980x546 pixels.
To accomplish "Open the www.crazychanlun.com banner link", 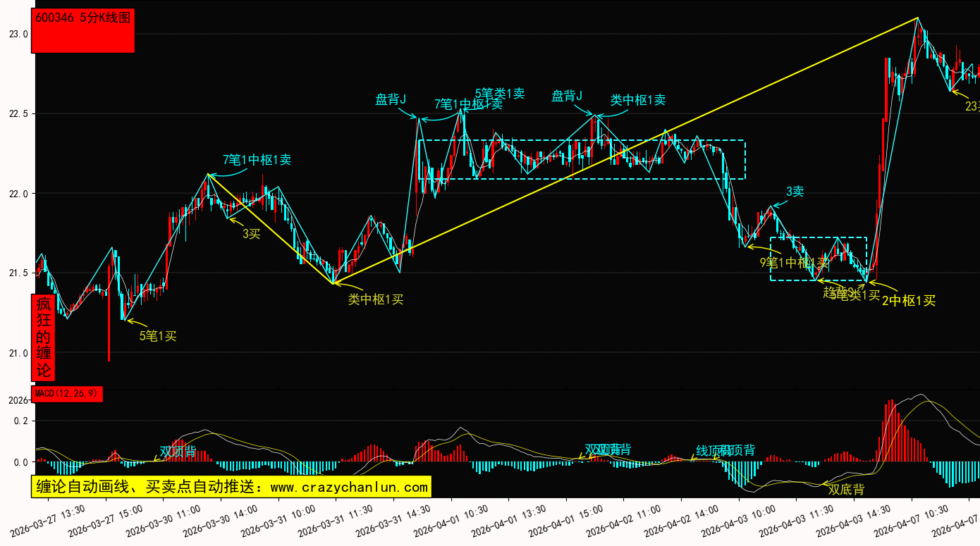I will click(x=231, y=487).
